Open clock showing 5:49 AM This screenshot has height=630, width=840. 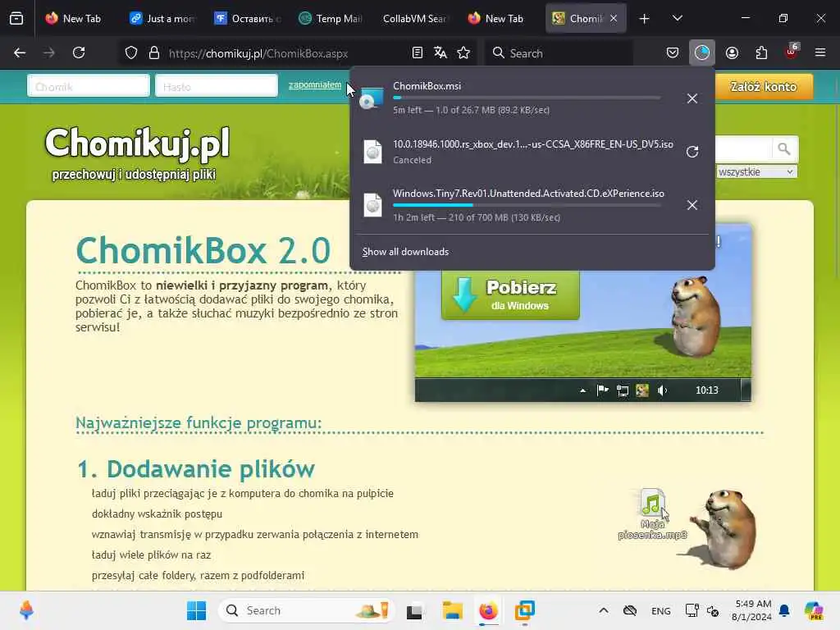point(753,610)
